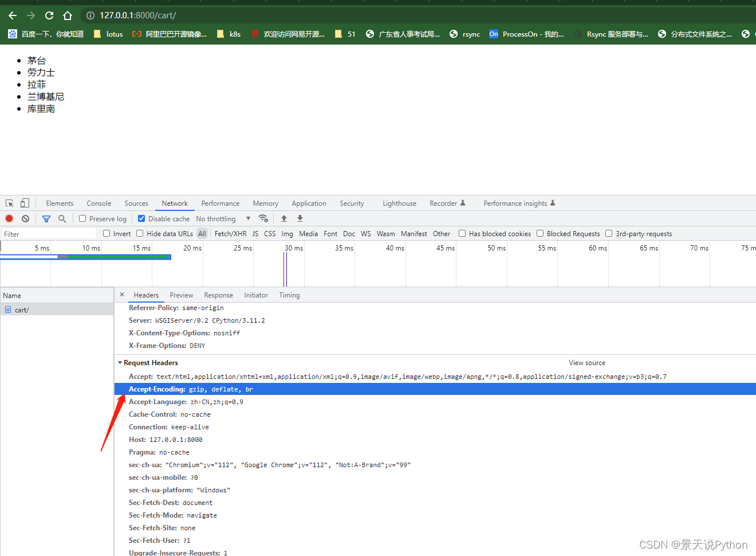Open the Lighthouse panel
This screenshot has height=556, width=756.
399,203
